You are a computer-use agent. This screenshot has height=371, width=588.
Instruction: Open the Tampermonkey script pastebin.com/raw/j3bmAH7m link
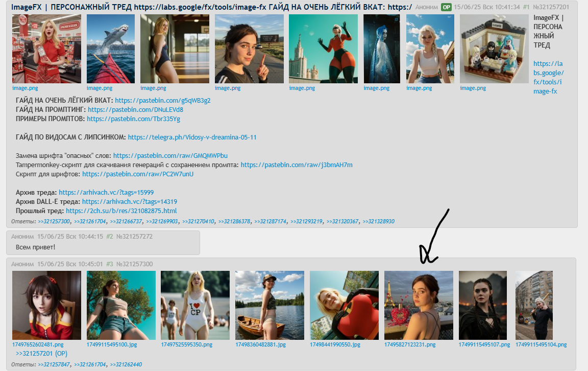coord(297,165)
